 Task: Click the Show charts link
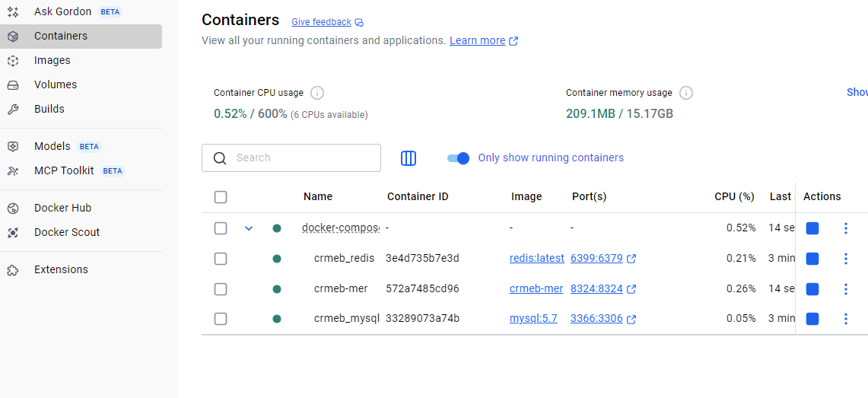tap(857, 92)
